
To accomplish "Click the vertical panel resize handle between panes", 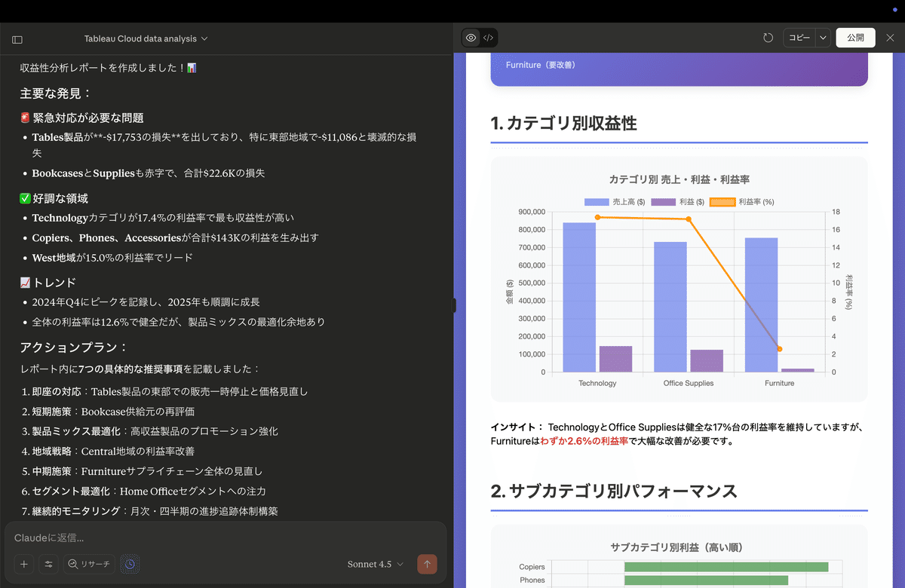I will [x=453, y=305].
